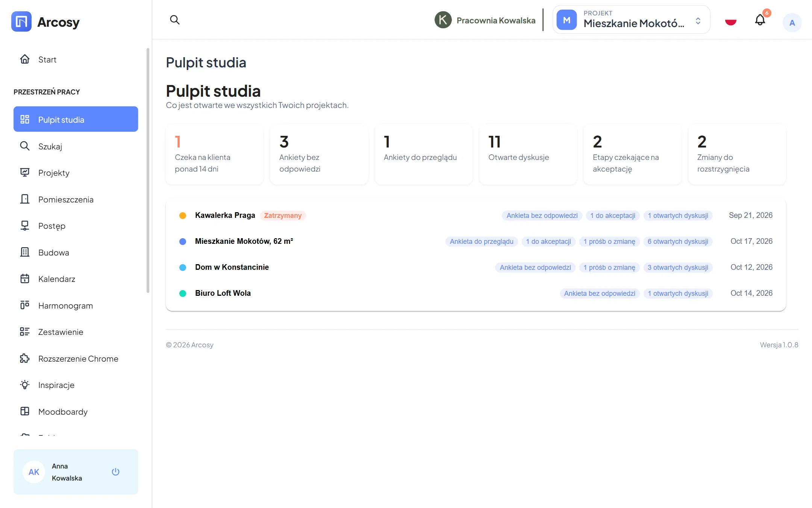Open the Pracownia Kowalska studio switcher

[485, 20]
